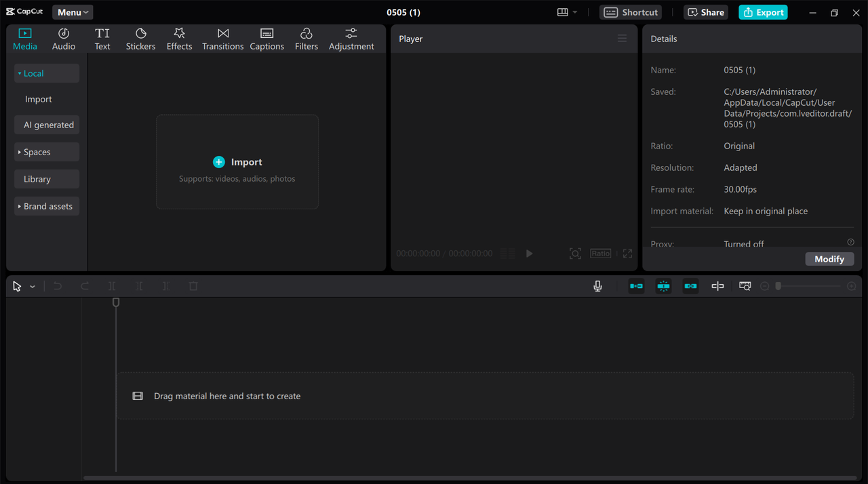868x484 pixels.
Task: Toggle clip linkage in timeline
Action: pyautogui.click(x=690, y=287)
